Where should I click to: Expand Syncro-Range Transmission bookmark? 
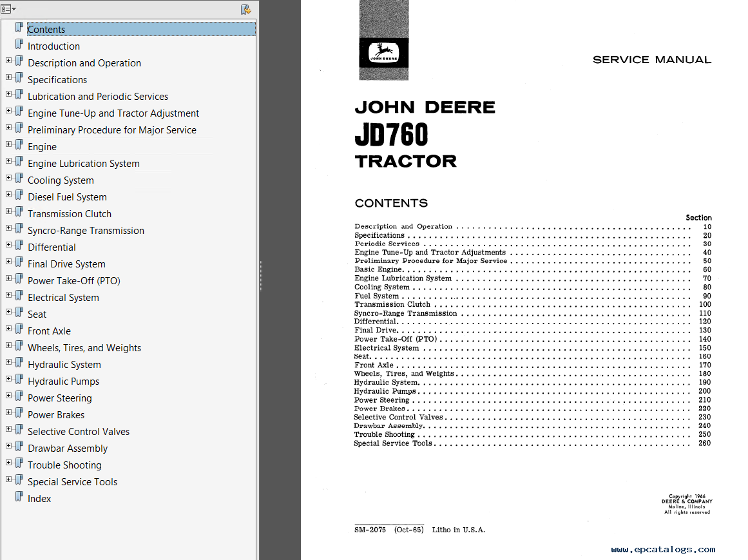8,228
